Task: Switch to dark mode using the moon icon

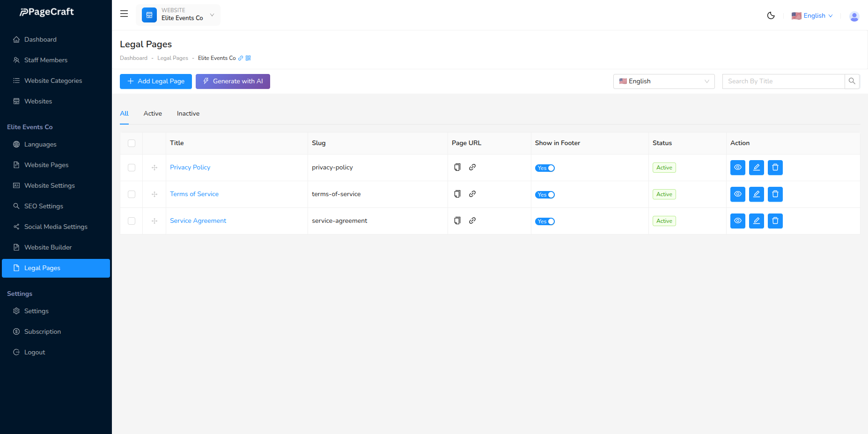Action: (x=771, y=15)
